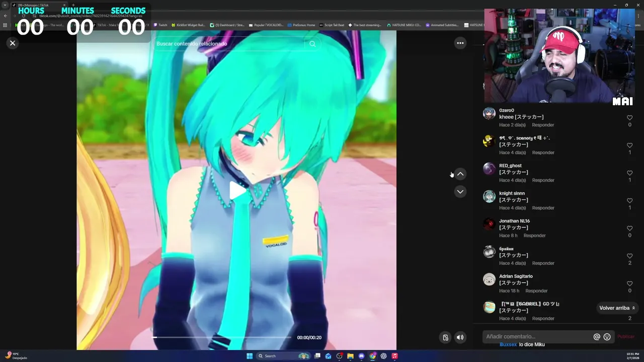Click Volver arriba button
Image resolution: width=644 pixels, height=362 pixels.
(x=617, y=308)
